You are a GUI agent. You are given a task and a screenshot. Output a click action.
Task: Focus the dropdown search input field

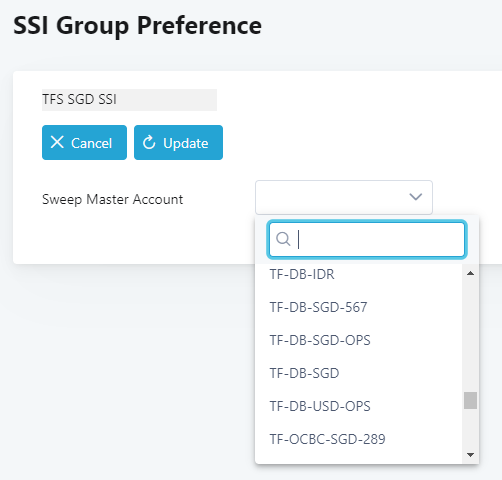pyautogui.click(x=367, y=239)
